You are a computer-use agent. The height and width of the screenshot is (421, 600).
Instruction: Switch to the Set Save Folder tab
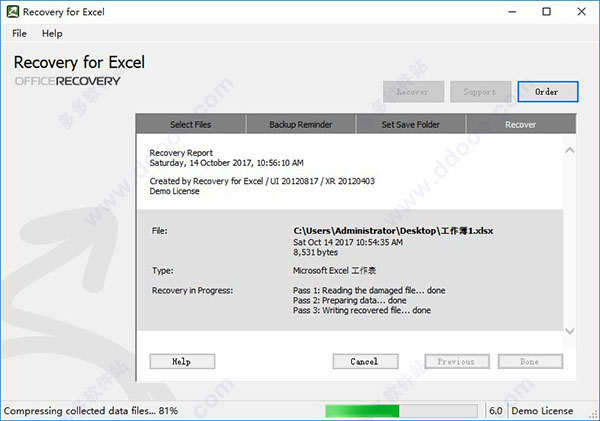click(411, 124)
